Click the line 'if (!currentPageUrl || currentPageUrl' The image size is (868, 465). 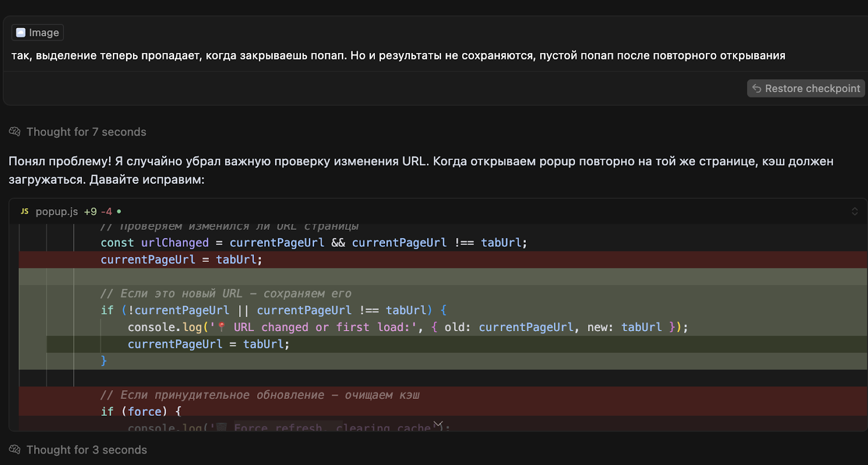(x=273, y=311)
